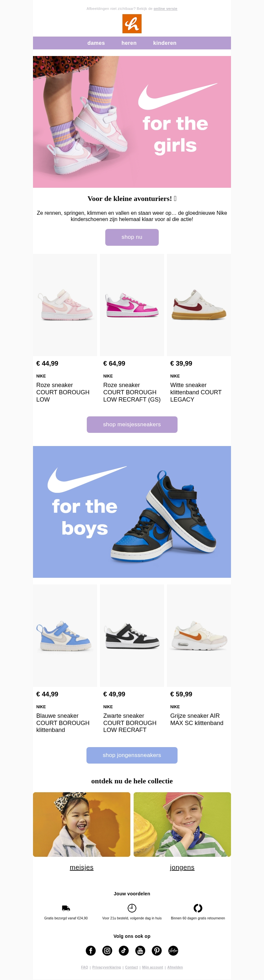Image resolution: width=264 pixels, height=980 pixels.
Task: Open the TikTok social icon
Action: [x=124, y=950]
